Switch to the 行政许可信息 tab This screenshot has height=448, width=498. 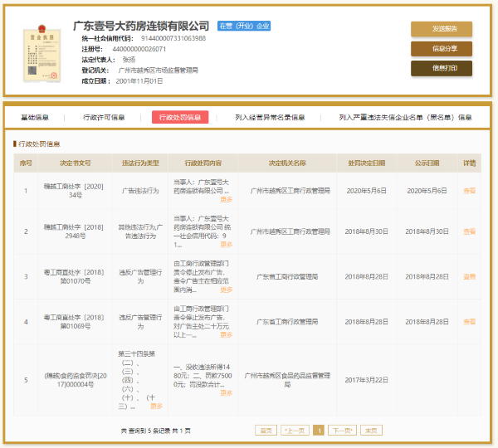[x=104, y=118]
